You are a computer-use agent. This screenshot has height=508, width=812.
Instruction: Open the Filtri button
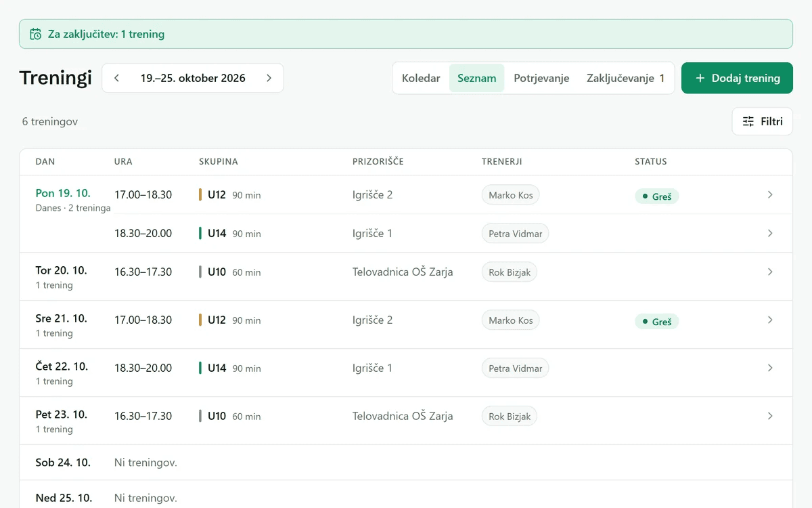click(x=763, y=121)
